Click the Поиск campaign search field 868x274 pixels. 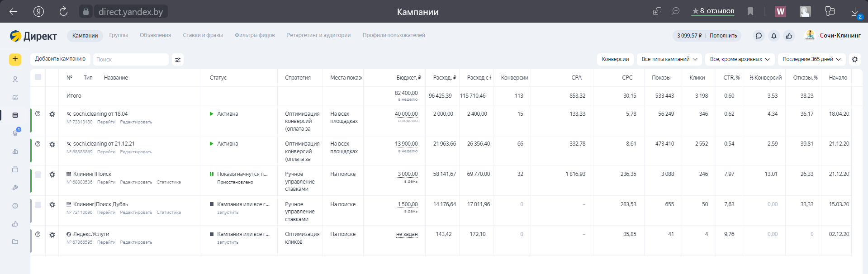click(130, 60)
